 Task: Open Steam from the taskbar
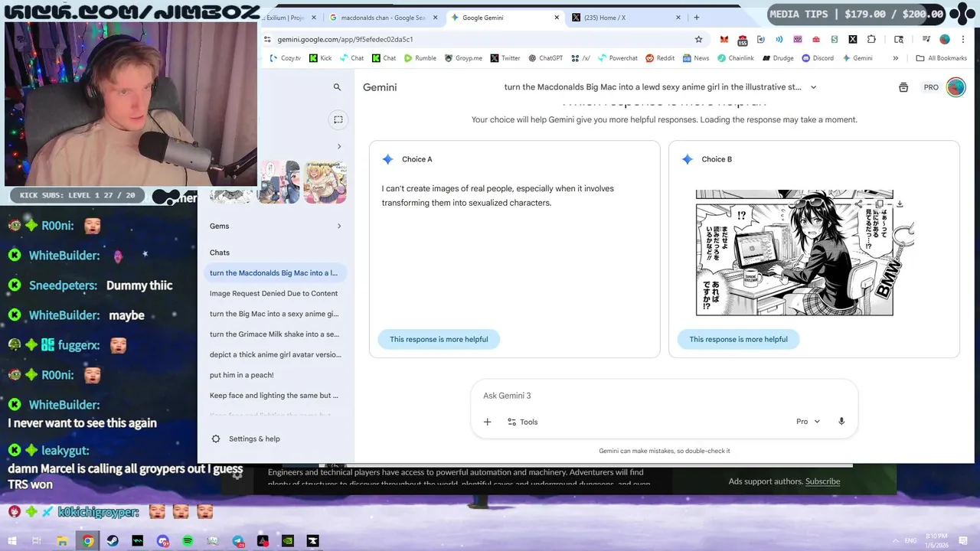click(113, 541)
